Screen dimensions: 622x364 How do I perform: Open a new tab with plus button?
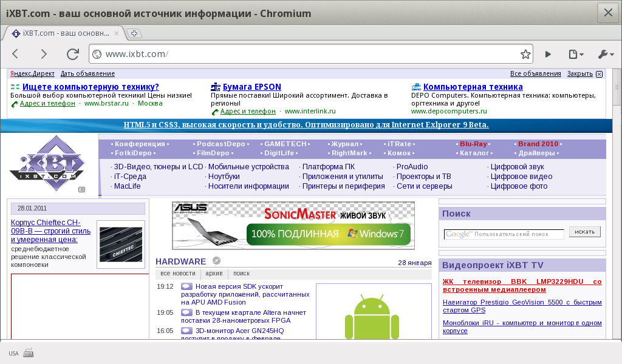pos(134,33)
